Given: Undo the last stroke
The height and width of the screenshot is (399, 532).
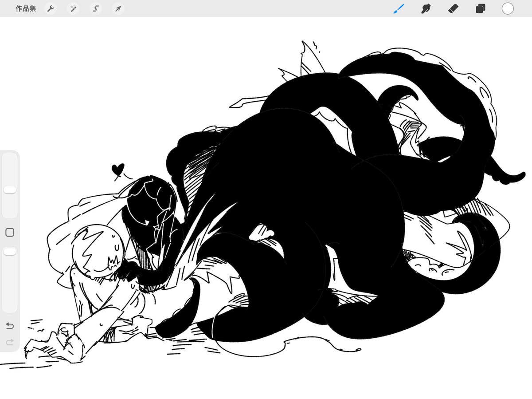Looking at the screenshot, I should pos(10,326).
